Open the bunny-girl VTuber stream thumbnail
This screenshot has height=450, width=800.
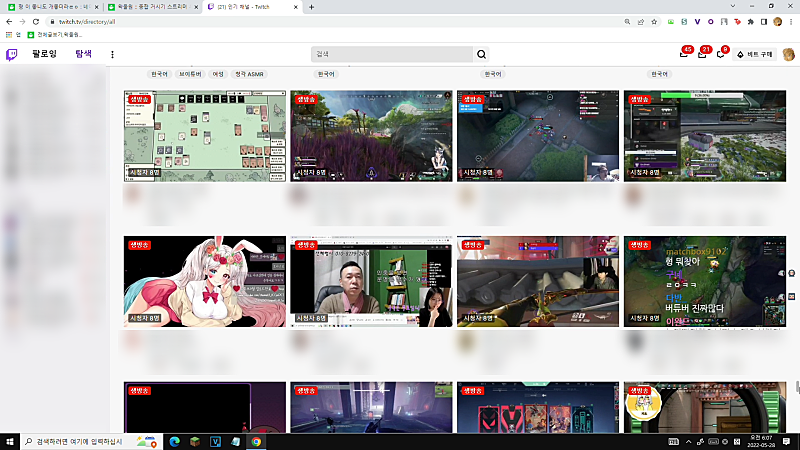(205, 281)
